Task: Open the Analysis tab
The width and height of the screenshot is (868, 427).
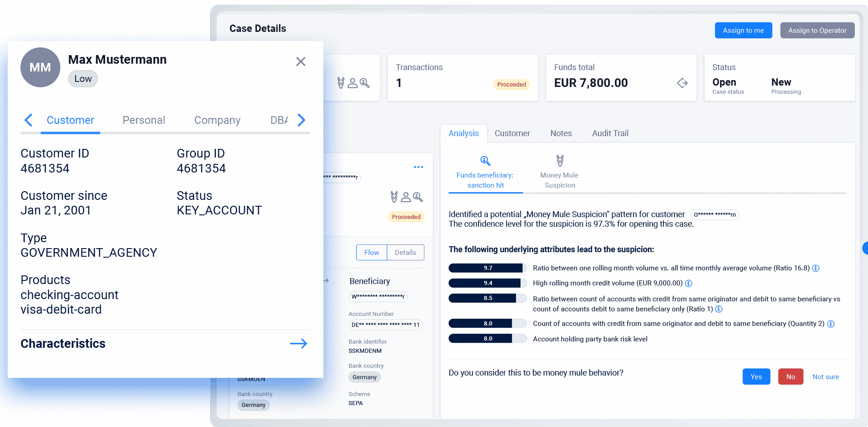Action: tap(464, 133)
